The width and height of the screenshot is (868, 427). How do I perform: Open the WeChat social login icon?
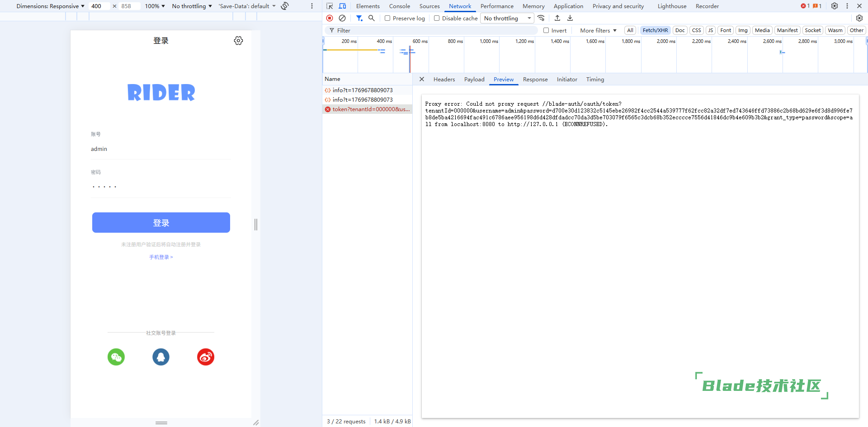click(x=116, y=357)
